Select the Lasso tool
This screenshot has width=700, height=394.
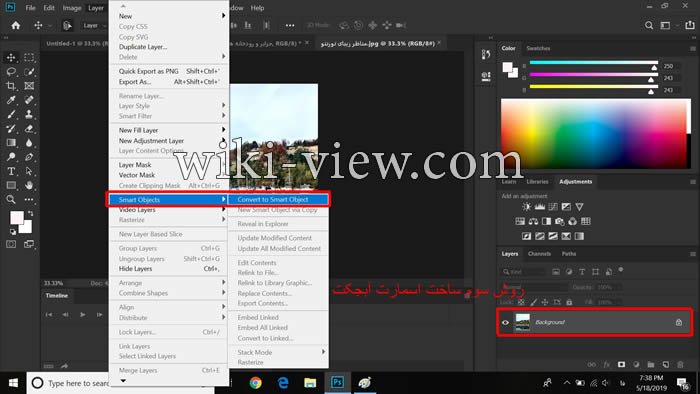pyautogui.click(x=11, y=71)
